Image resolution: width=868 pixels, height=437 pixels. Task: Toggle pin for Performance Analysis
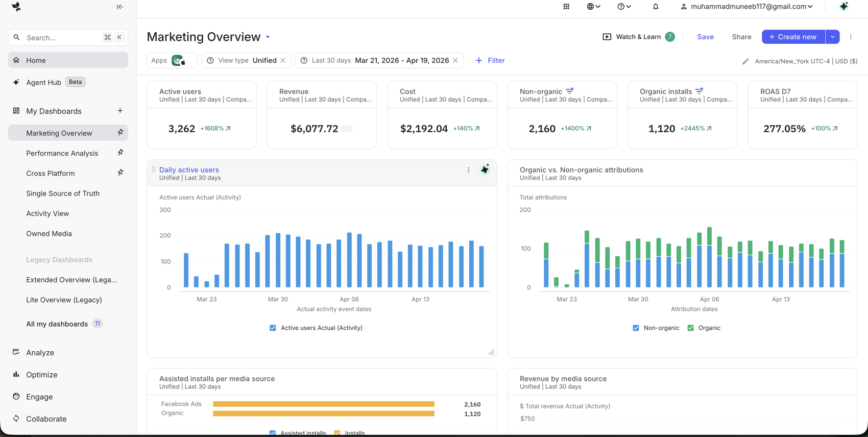coord(120,153)
